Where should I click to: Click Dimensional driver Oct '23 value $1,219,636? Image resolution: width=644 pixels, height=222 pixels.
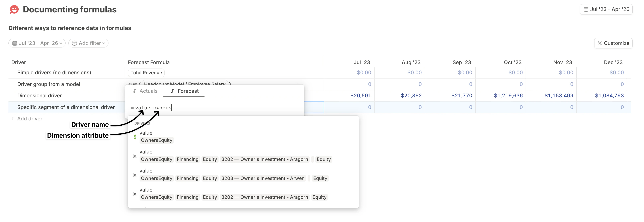point(508,96)
